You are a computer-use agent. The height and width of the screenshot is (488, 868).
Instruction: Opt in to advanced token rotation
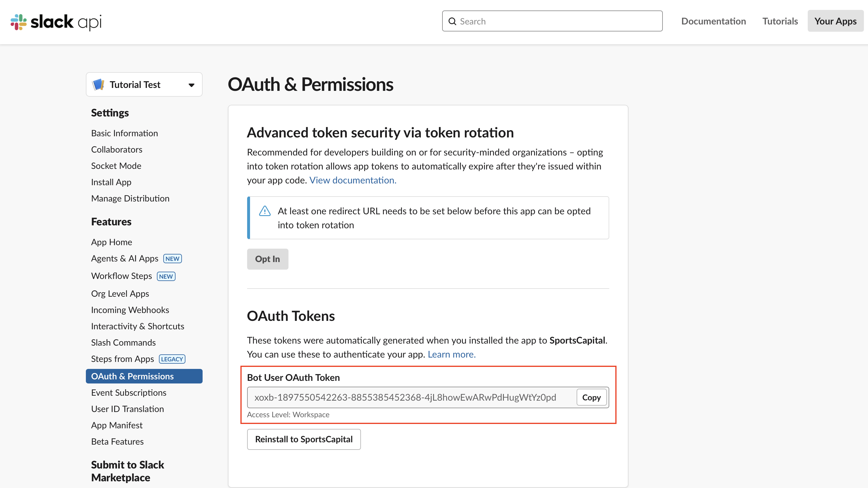pyautogui.click(x=267, y=259)
